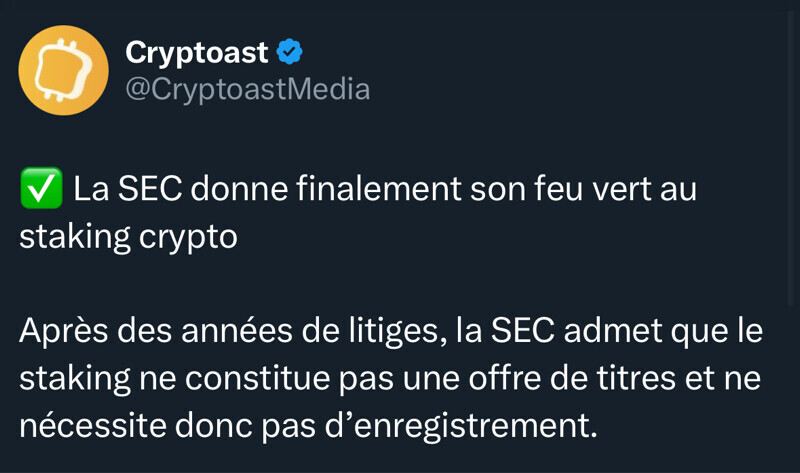Click the word "titres" in the paragraph
800x473 pixels.
pyautogui.click(x=653, y=380)
